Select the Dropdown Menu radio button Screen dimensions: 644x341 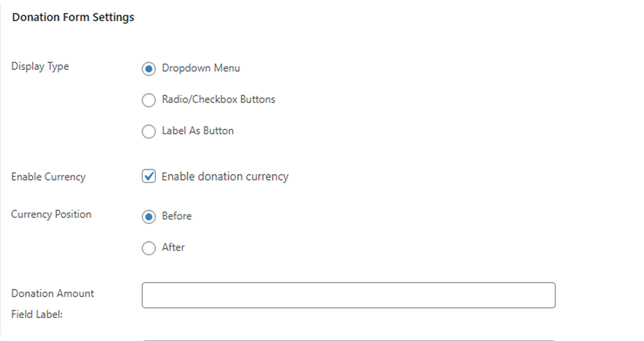[x=149, y=69]
